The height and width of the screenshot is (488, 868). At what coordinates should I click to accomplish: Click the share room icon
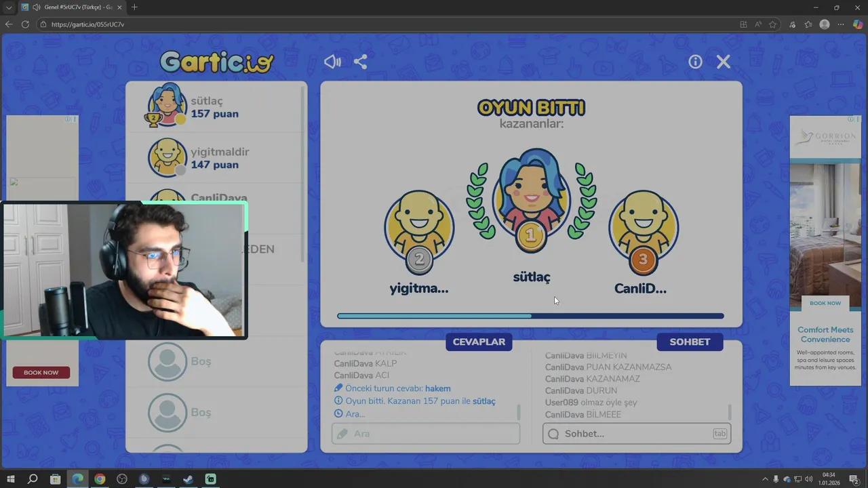tap(361, 62)
